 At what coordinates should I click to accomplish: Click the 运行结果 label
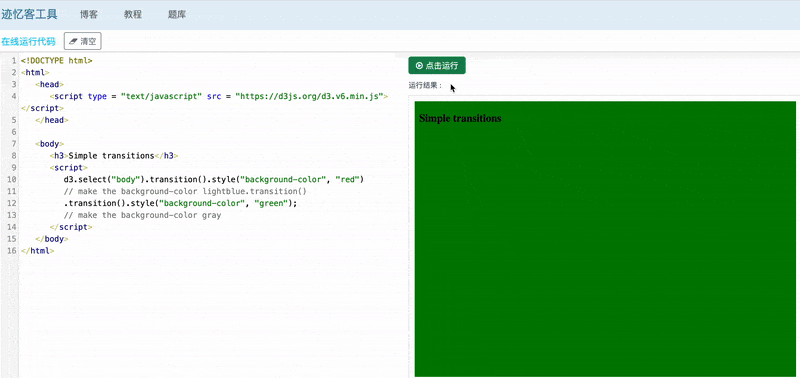coord(426,86)
